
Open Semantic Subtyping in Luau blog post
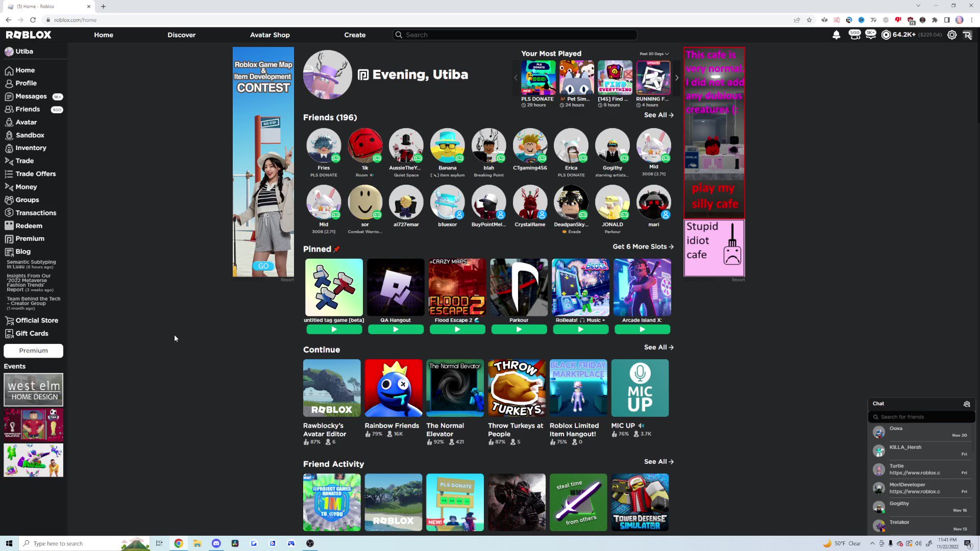[x=31, y=264]
